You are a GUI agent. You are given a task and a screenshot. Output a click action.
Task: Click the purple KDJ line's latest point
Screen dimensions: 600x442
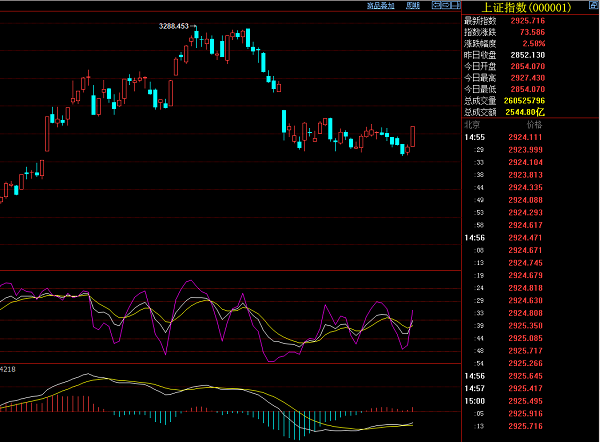(412, 311)
